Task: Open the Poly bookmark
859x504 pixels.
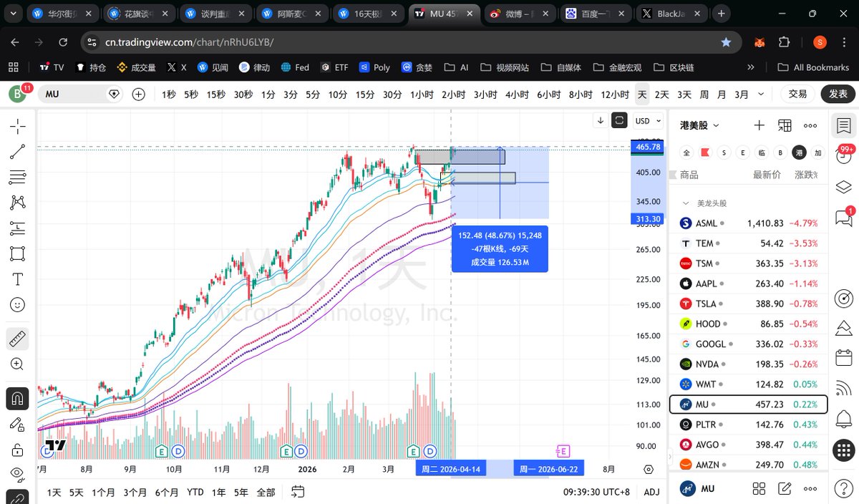Action: tap(374, 67)
